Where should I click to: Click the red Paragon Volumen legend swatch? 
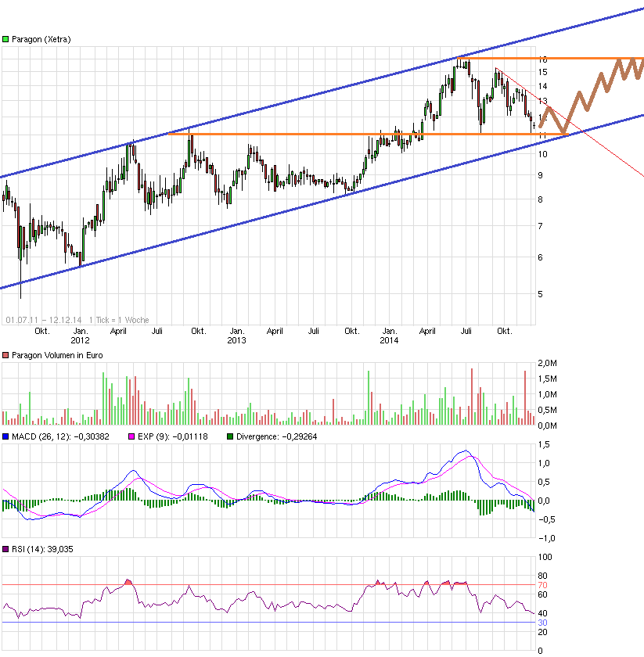pyautogui.click(x=5, y=355)
